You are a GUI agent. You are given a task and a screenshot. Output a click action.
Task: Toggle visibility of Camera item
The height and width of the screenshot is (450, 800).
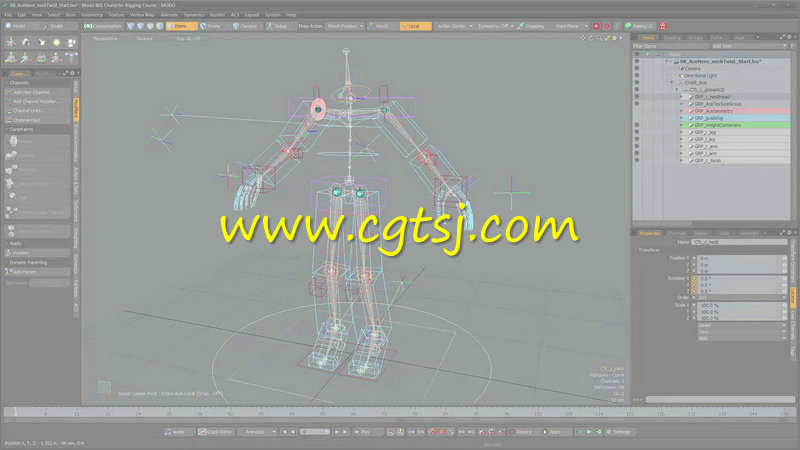[x=636, y=68]
